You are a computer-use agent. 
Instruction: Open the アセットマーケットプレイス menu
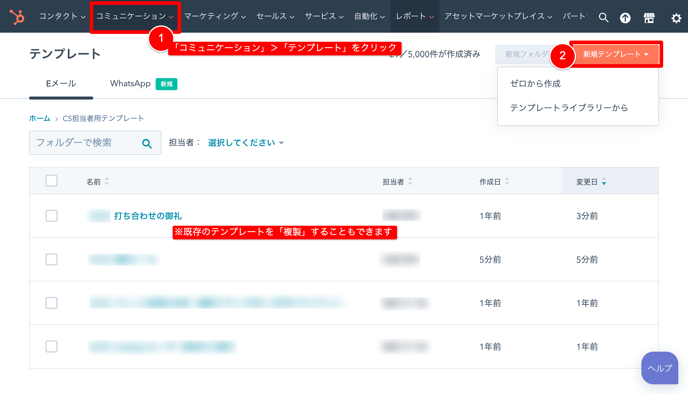coord(498,16)
